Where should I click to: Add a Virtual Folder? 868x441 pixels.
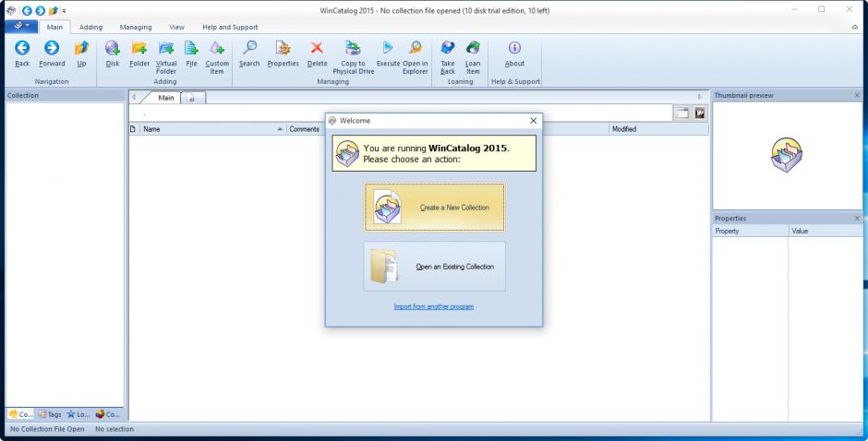[x=166, y=48]
